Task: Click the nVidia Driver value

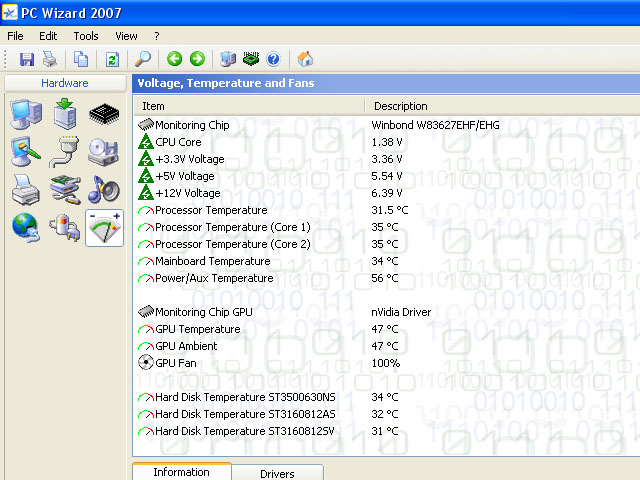Action: 401,312
